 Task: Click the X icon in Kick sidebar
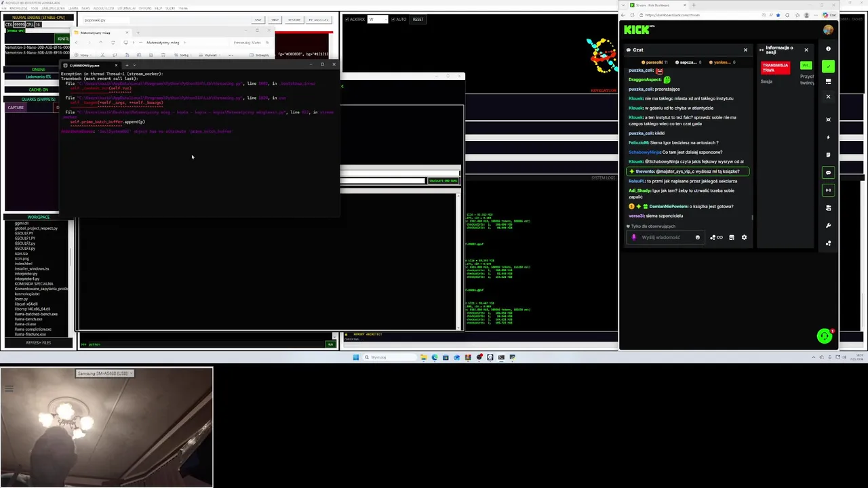tap(828, 96)
